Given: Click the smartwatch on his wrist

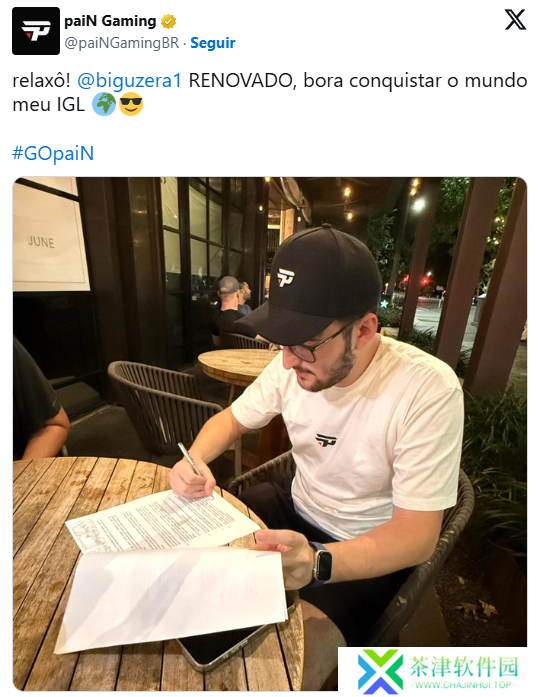Looking at the screenshot, I should click(x=321, y=563).
